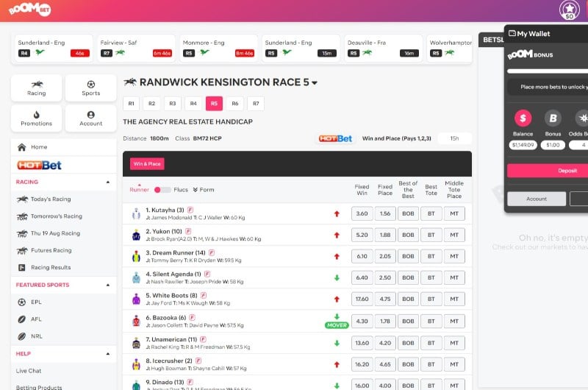The image size is (588, 390).
Task: Open Fairview - Saf R7 race card
Action: [x=136, y=49]
